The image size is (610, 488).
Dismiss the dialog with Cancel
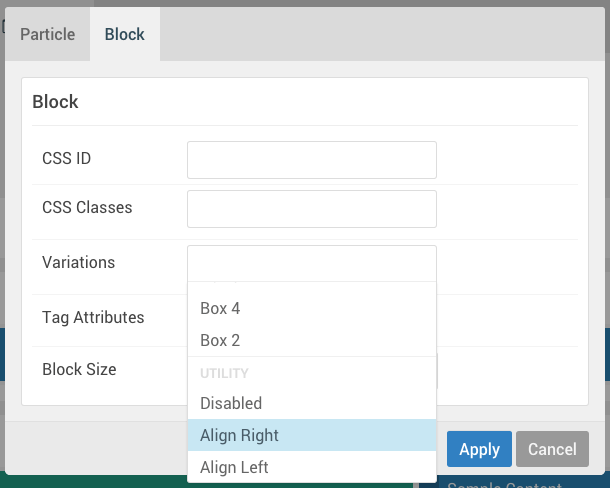[x=552, y=450]
